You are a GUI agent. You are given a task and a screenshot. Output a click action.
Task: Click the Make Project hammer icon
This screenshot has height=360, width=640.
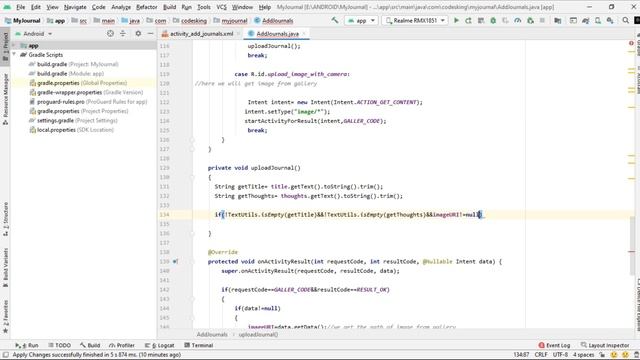point(335,20)
